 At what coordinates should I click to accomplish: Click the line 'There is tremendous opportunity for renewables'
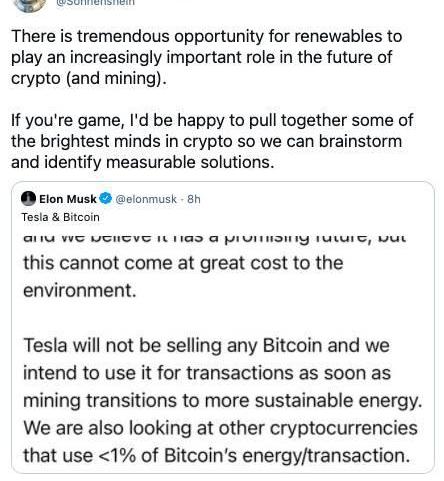pyautogui.click(x=207, y=36)
